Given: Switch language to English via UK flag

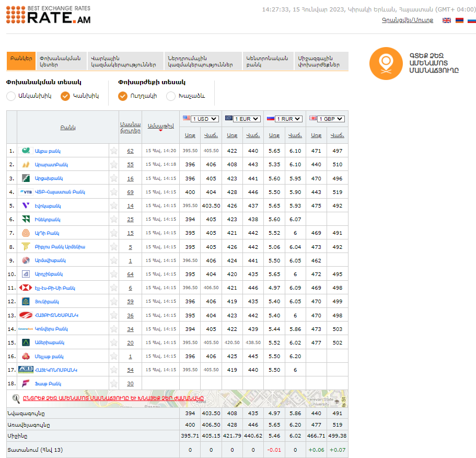Looking at the screenshot, I should tap(447, 20).
